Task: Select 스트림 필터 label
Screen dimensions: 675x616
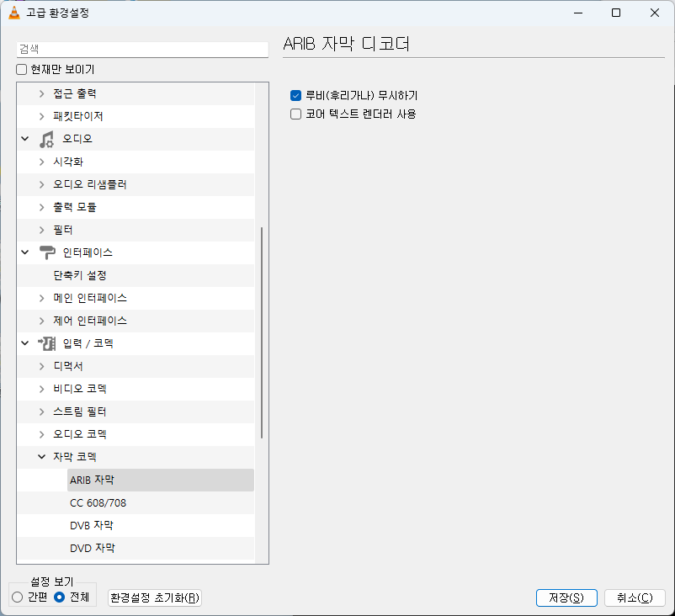Action: [x=80, y=412]
